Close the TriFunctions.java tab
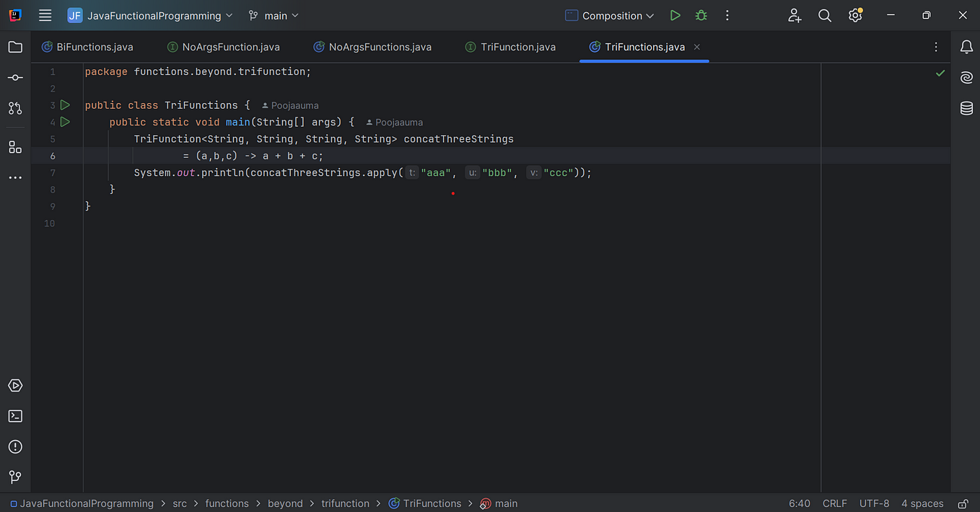980x512 pixels. 697,47
